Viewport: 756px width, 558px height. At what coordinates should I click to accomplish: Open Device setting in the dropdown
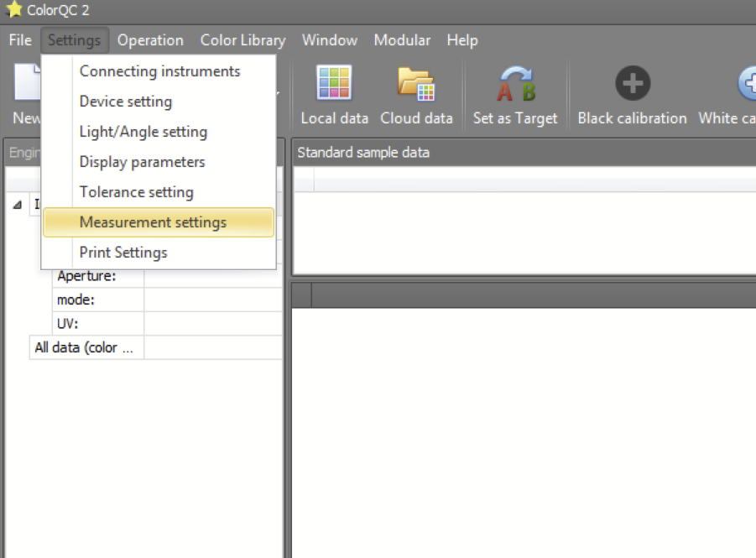(126, 102)
